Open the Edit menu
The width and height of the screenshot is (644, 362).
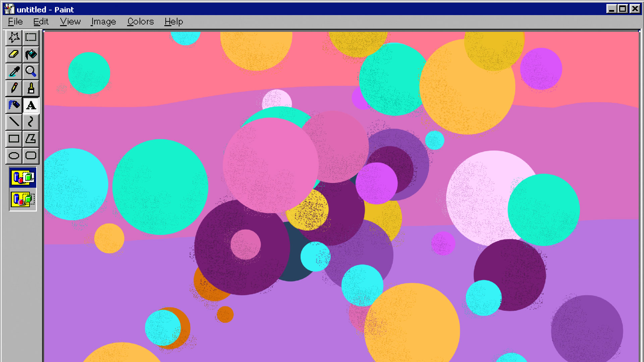point(41,22)
